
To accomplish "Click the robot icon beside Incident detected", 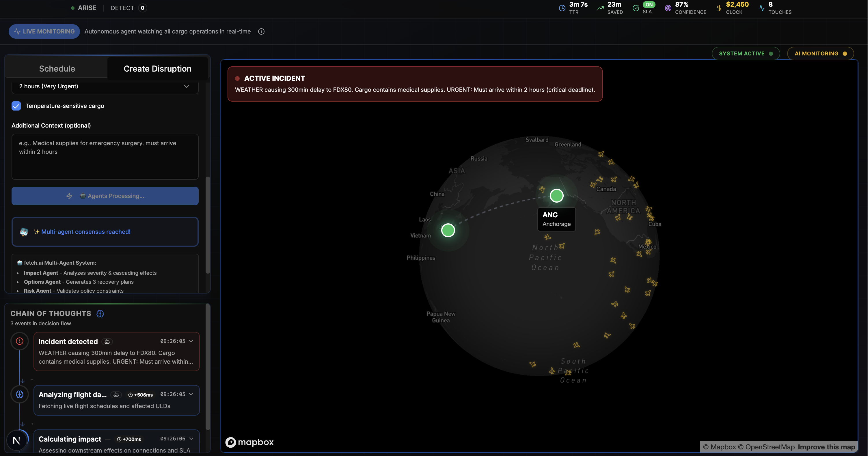I will point(107,342).
